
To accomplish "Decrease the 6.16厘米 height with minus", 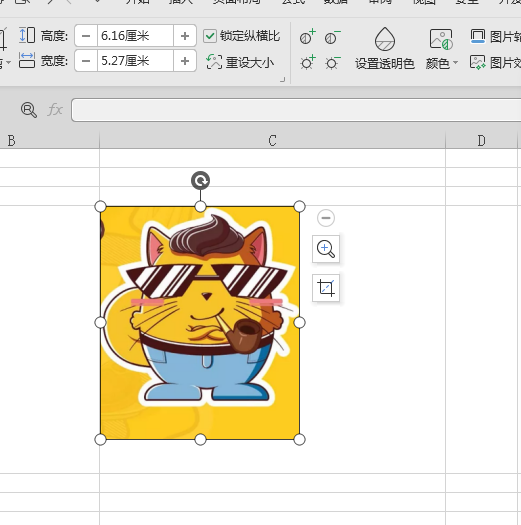I will coord(86,35).
